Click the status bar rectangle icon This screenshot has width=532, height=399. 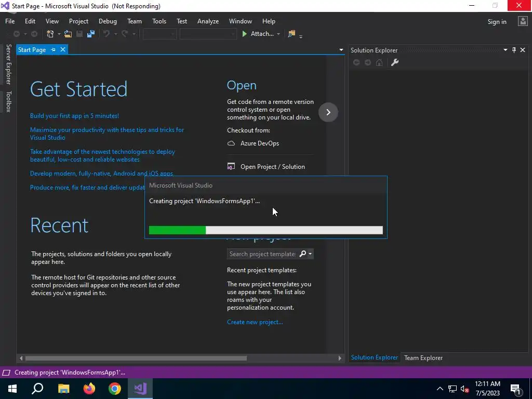[x=6, y=373]
